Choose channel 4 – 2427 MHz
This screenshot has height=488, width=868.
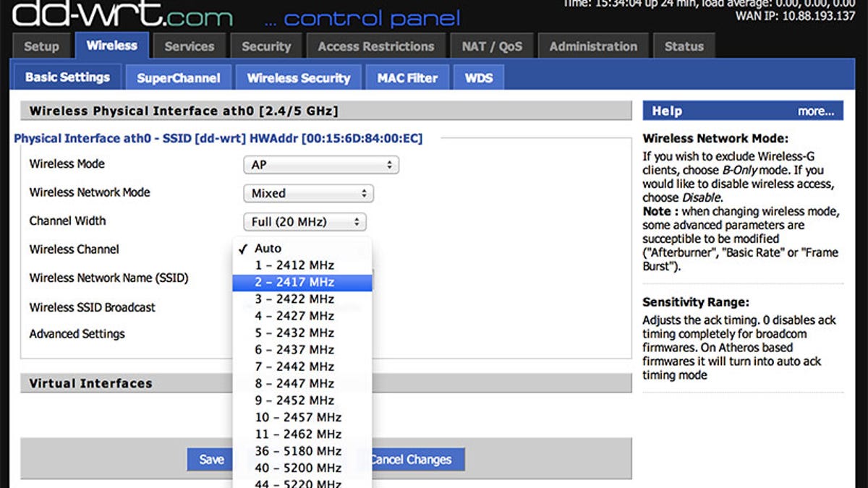[302, 316]
